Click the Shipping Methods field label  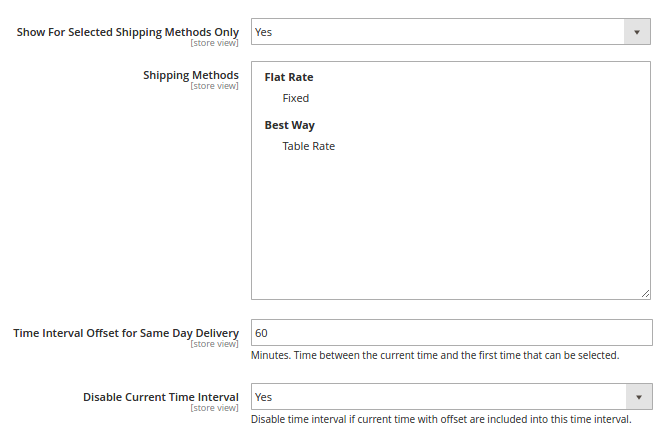[191, 75]
